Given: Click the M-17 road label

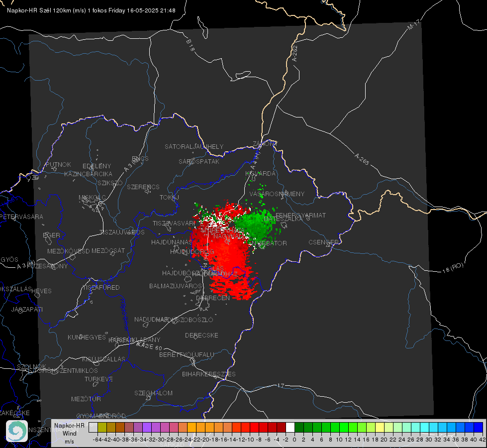Looking at the screenshot, I should tap(413, 25).
